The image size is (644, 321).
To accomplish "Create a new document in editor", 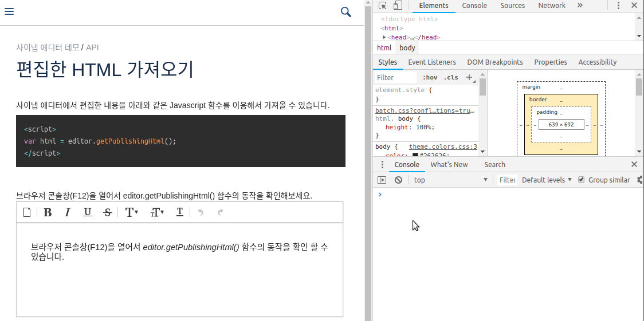I will tap(27, 212).
